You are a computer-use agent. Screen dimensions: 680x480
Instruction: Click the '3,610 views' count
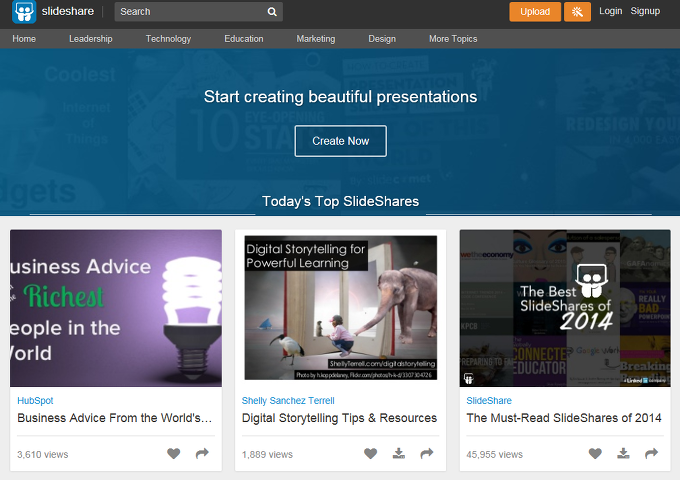pos(42,454)
